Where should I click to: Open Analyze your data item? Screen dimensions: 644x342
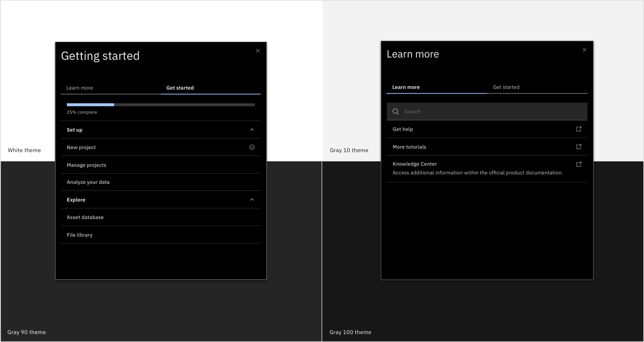click(x=88, y=182)
